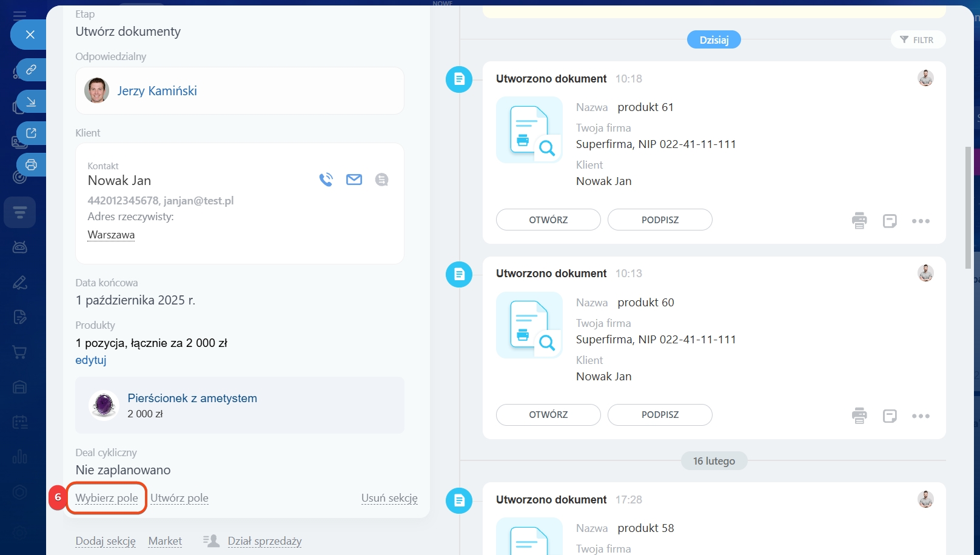Click PODPISZ for produkt 60
Screen dimensions: 980x555
660,415
